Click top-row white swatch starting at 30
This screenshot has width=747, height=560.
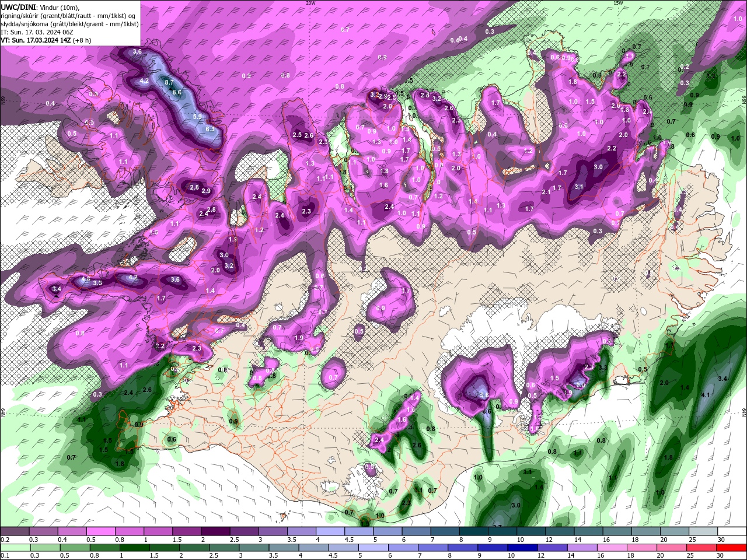(732, 532)
